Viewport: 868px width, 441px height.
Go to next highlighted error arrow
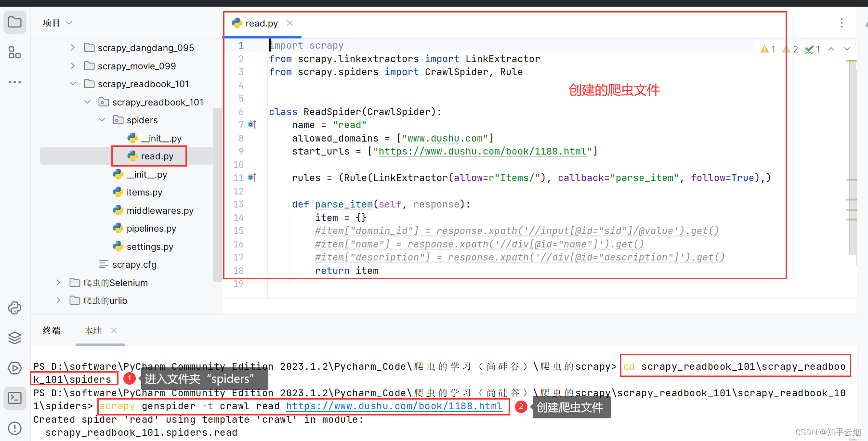(x=847, y=49)
